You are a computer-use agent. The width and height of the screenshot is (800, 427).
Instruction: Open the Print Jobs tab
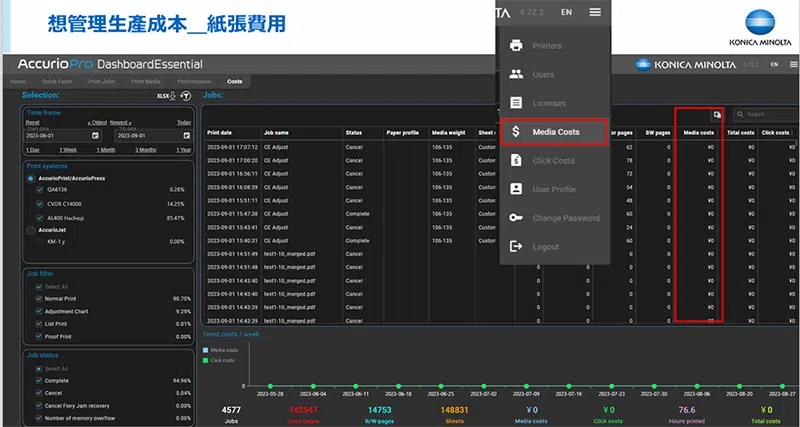[102, 82]
